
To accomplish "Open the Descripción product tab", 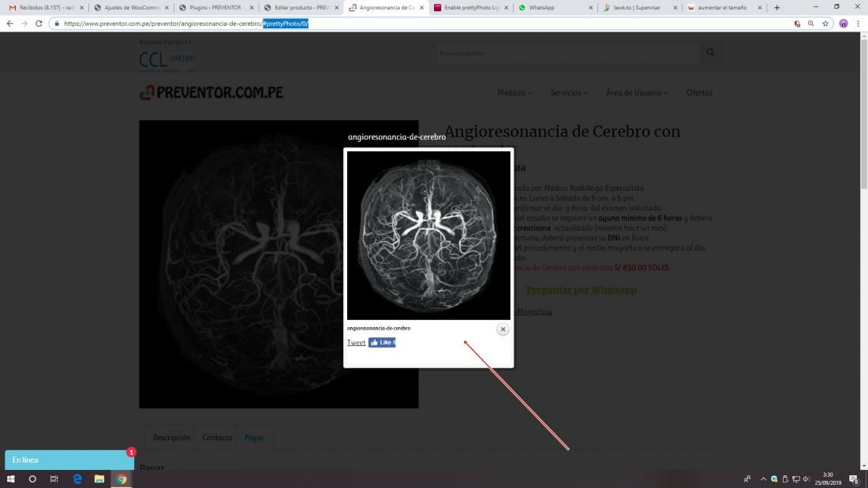I will 171,438.
